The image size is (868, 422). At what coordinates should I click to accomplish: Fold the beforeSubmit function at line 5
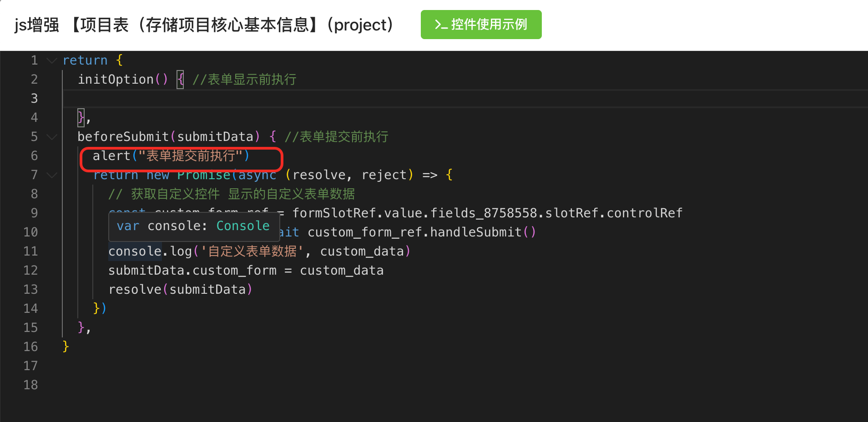[x=52, y=137]
